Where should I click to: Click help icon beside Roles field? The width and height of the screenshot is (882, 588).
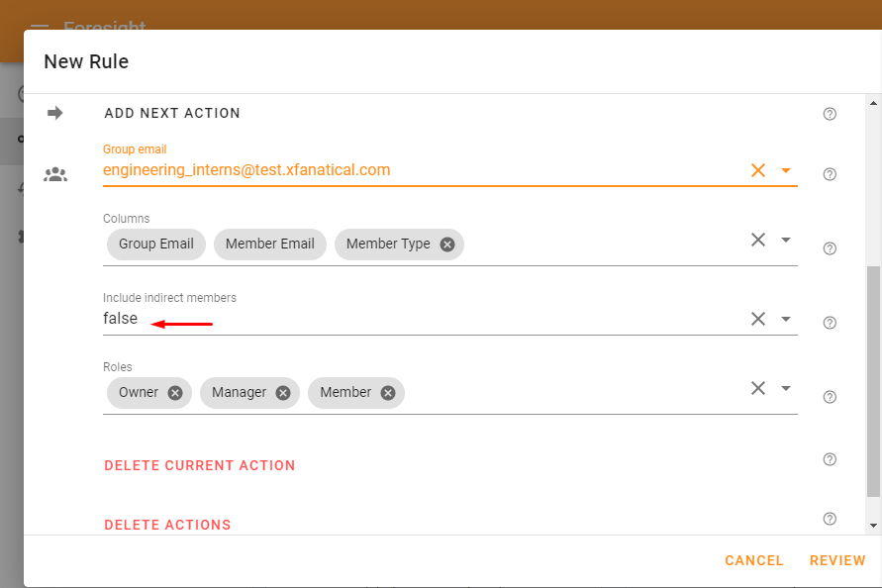pos(830,397)
